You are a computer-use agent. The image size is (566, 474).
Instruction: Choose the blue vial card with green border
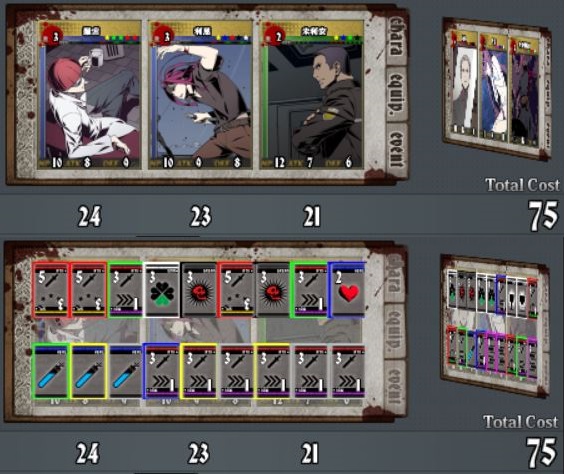coord(51,371)
